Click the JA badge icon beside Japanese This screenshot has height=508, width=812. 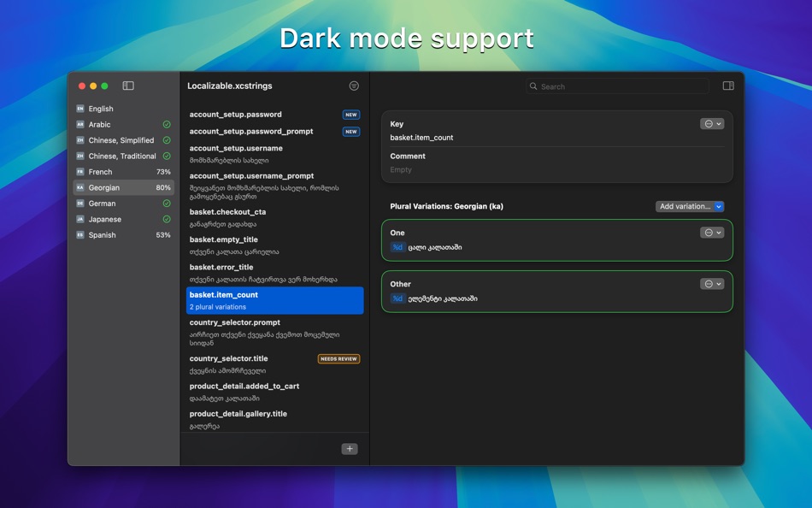80,219
